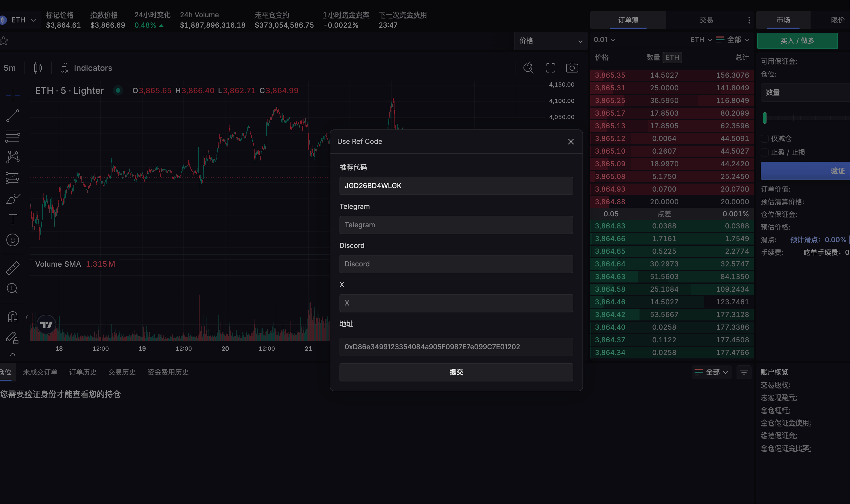The image size is (850, 504).
Task: Click the 提交 submit button
Action: [456, 372]
